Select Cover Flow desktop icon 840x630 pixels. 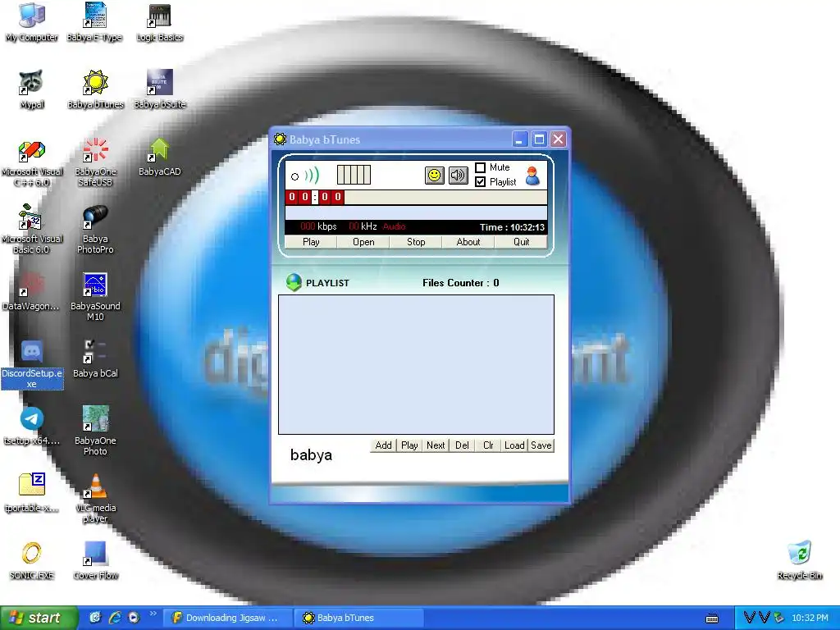click(95, 561)
